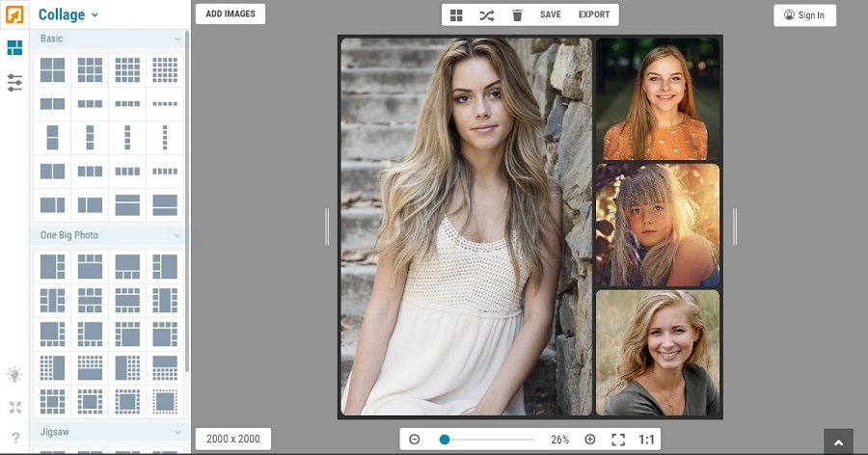Click the lightbulb tips icon
868x455 pixels.
click(14, 375)
